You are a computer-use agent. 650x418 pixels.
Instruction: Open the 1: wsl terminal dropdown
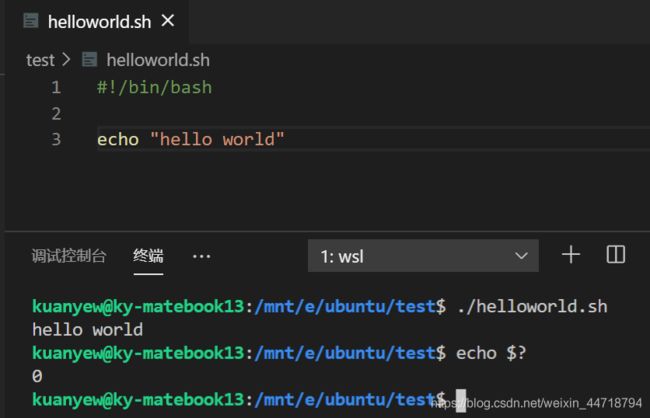(423, 256)
